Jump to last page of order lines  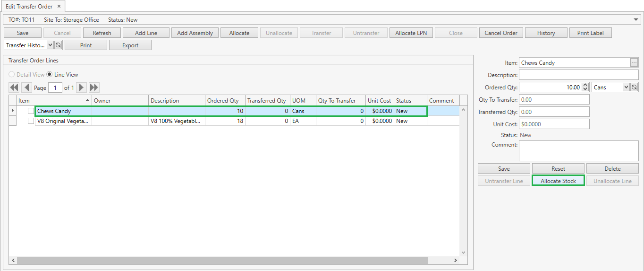tap(94, 87)
